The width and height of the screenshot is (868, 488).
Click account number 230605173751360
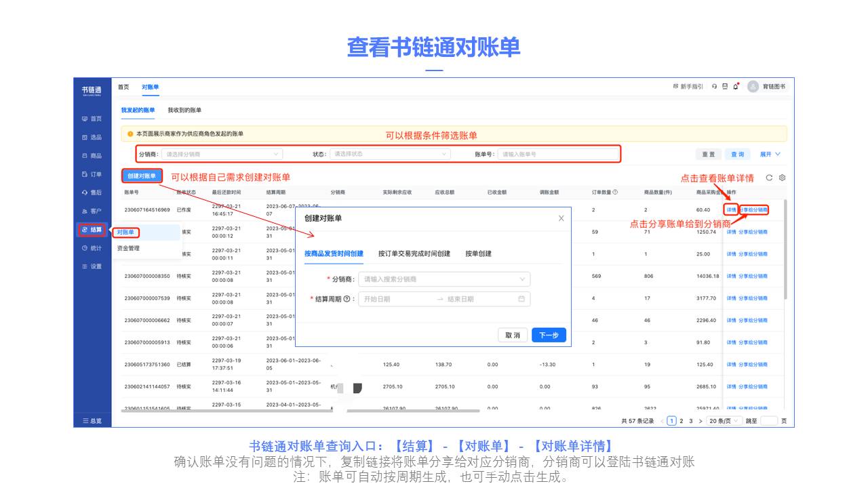point(147,365)
